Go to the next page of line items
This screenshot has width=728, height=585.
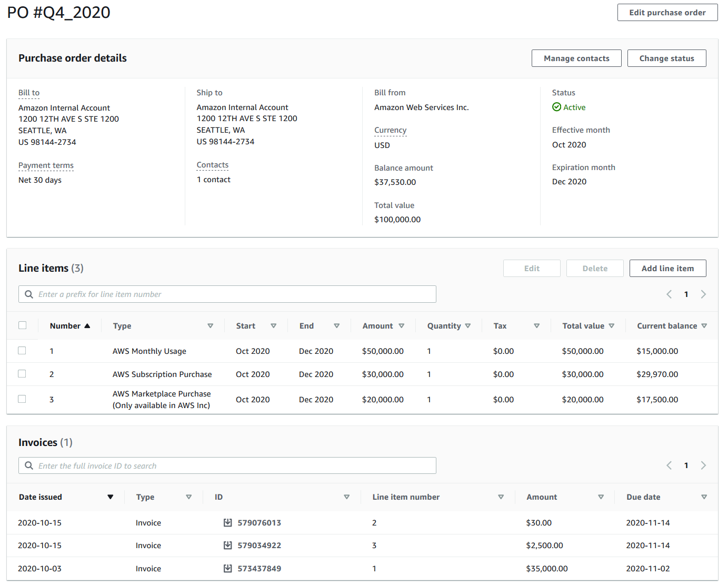pyautogui.click(x=703, y=294)
